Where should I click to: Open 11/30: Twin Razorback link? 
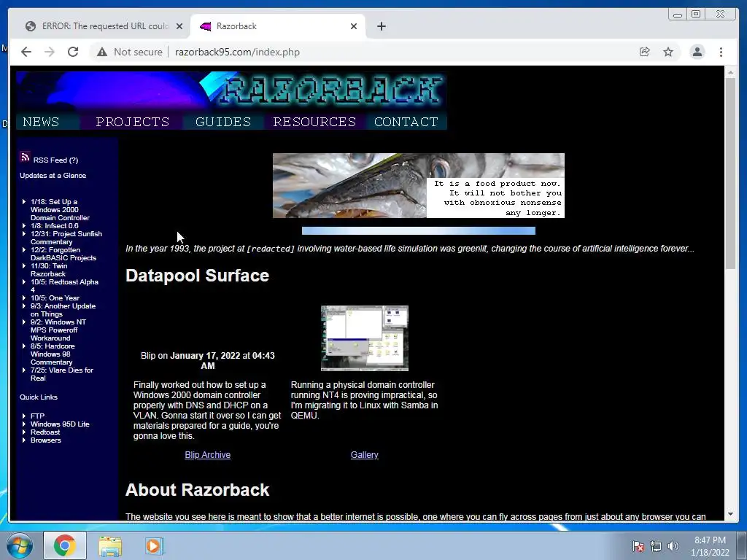[x=49, y=270]
